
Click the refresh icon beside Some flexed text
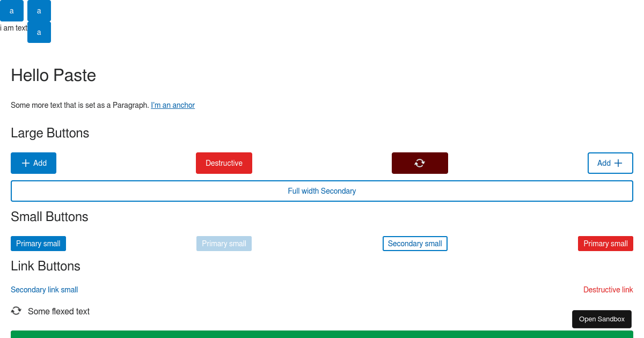pyautogui.click(x=16, y=311)
